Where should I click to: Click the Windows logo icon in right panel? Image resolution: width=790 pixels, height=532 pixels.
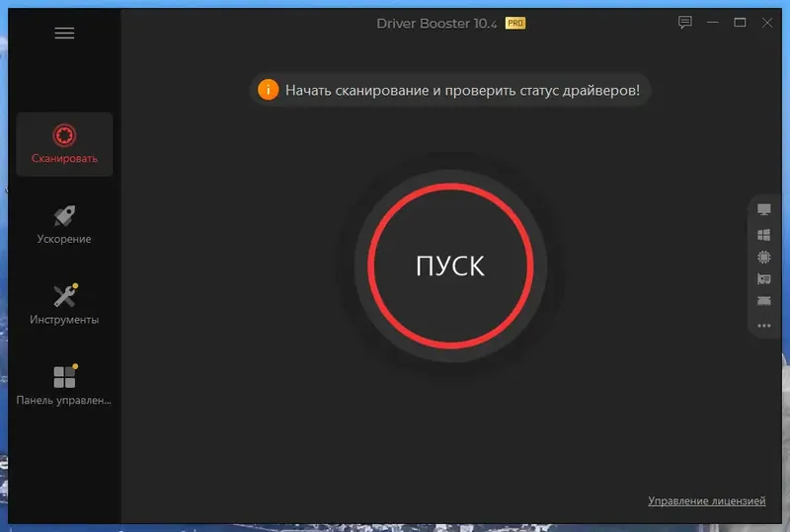click(x=763, y=235)
